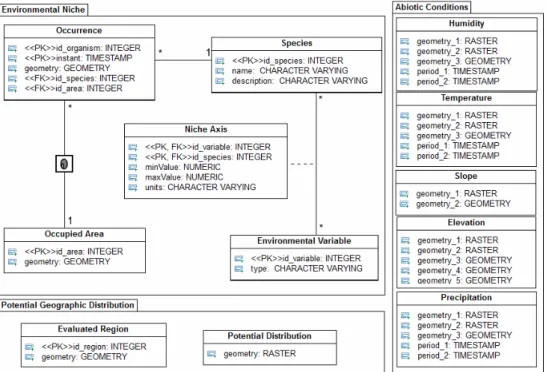Select the icon beside <<PK>>id_variable in Environmental Variable
The image size is (546, 372).
(239, 259)
